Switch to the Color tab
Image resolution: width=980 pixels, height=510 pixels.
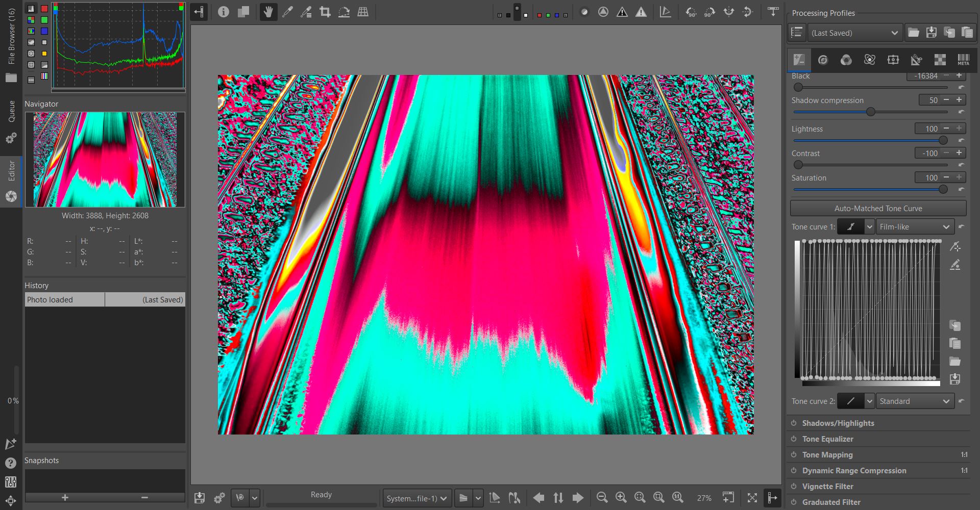846,60
